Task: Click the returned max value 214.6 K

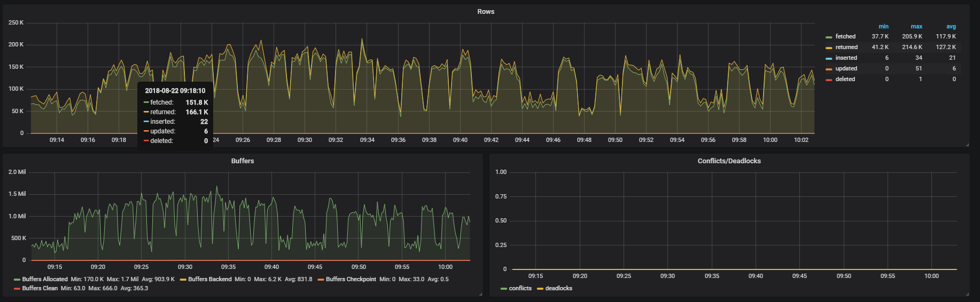Action: tap(912, 47)
